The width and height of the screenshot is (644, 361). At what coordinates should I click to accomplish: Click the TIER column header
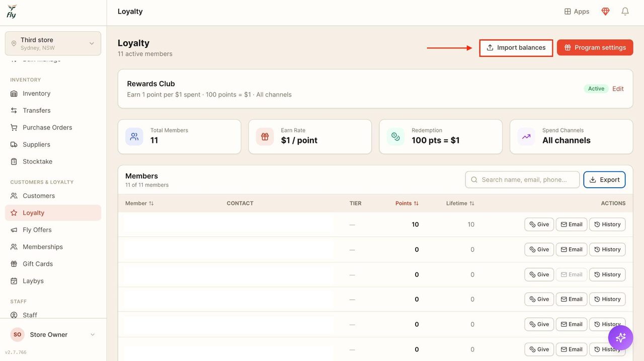(x=355, y=203)
